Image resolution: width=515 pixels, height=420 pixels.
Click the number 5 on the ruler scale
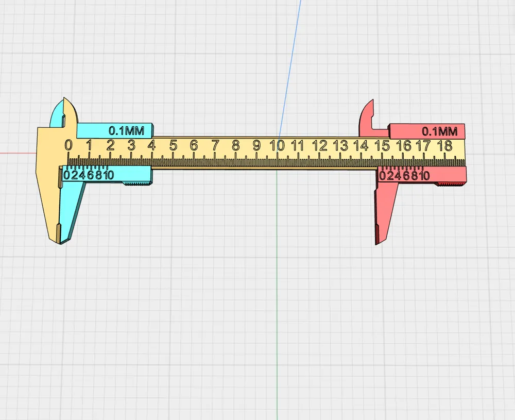click(x=173, y=145)
